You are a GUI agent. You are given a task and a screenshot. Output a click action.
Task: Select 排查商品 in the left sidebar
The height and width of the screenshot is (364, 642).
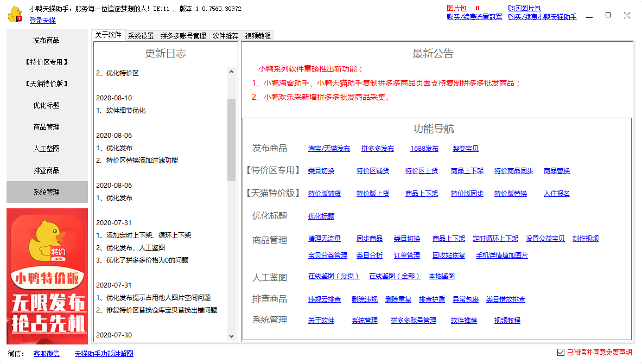pyautogui.click(x=47, y=170)
